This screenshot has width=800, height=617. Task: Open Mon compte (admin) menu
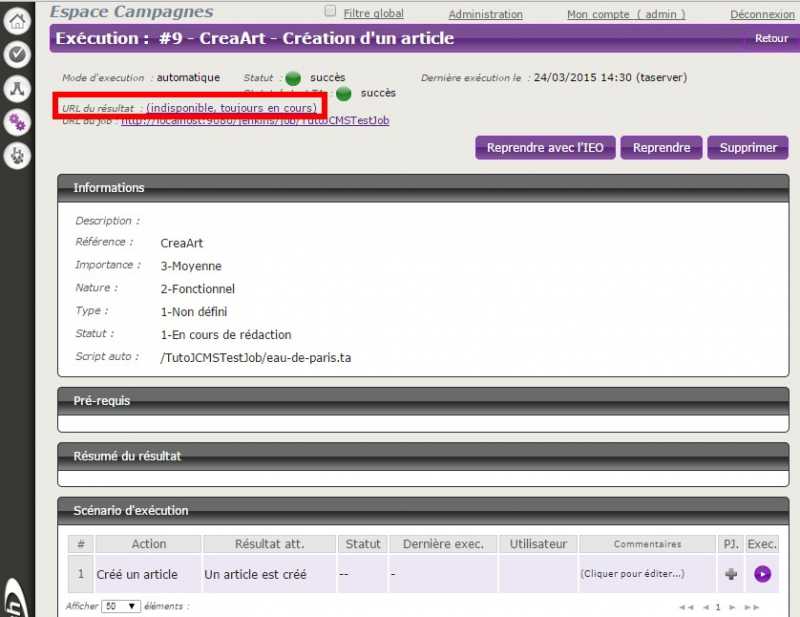[626, 14]
